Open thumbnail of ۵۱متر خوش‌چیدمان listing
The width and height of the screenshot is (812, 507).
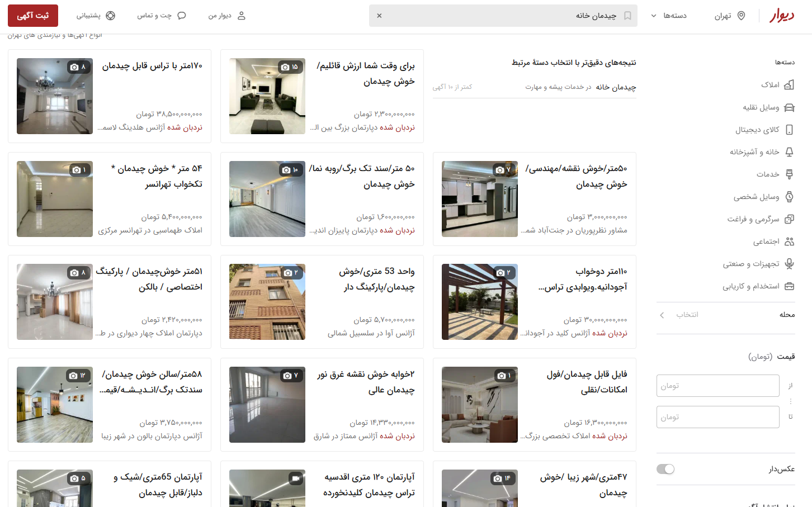tap(55, 302)
